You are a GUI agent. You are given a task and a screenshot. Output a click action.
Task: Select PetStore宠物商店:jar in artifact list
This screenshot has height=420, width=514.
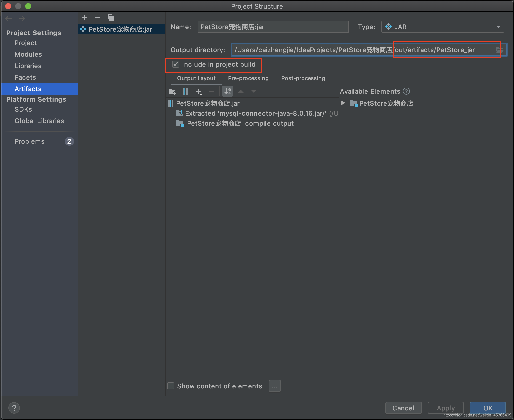121,29
